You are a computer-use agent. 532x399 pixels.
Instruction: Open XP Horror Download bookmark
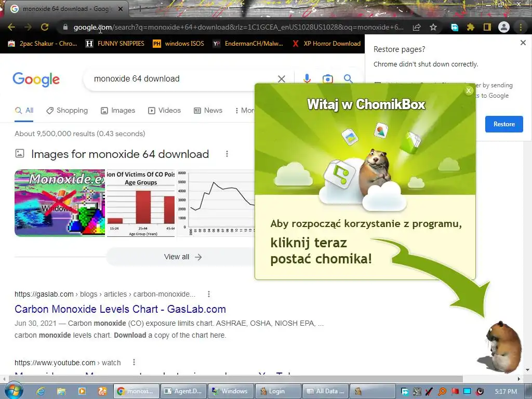click(326, 44)
